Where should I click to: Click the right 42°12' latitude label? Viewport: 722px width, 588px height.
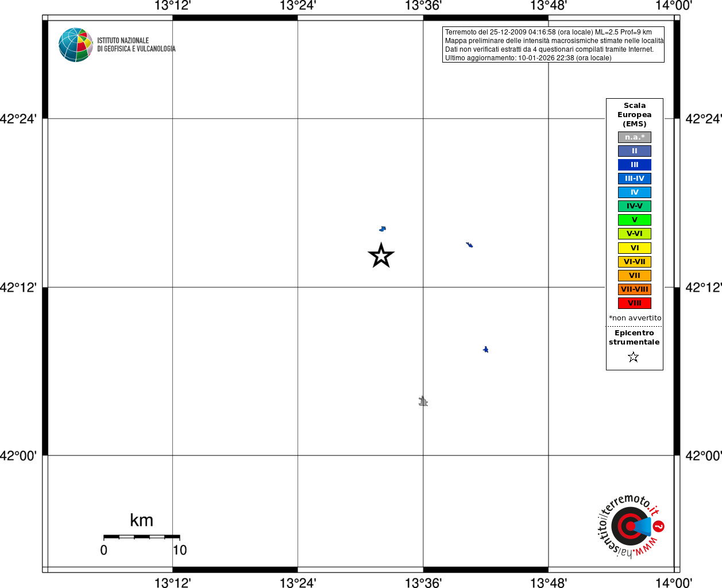704,287
